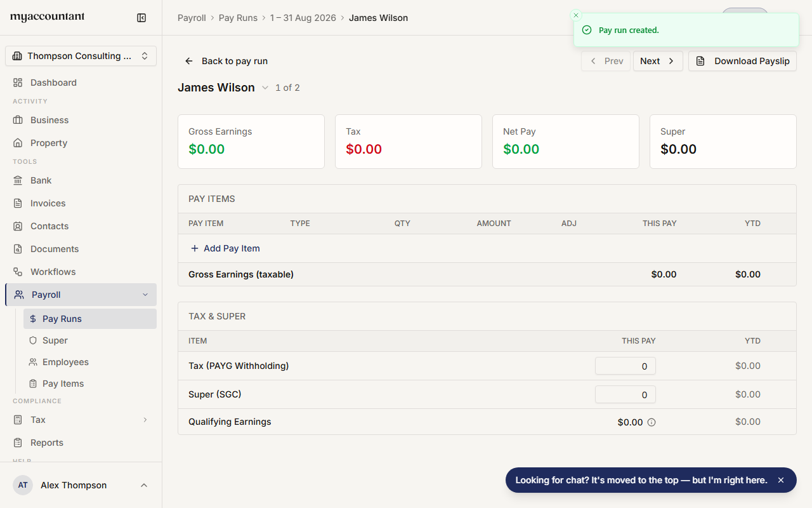The height and width of the screenshot is (508, 812).
Task: Click the Tax (PAYG Withholding) amount field
Action: (x=625, y=366)
